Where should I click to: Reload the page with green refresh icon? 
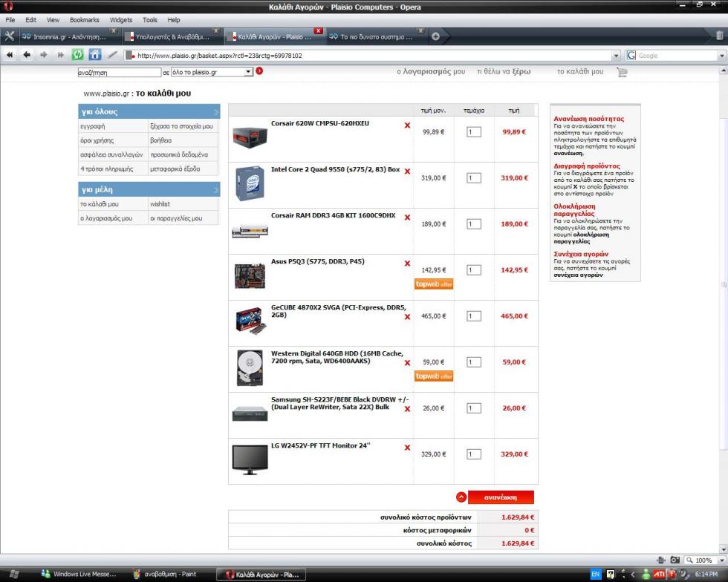coord(77,55)
